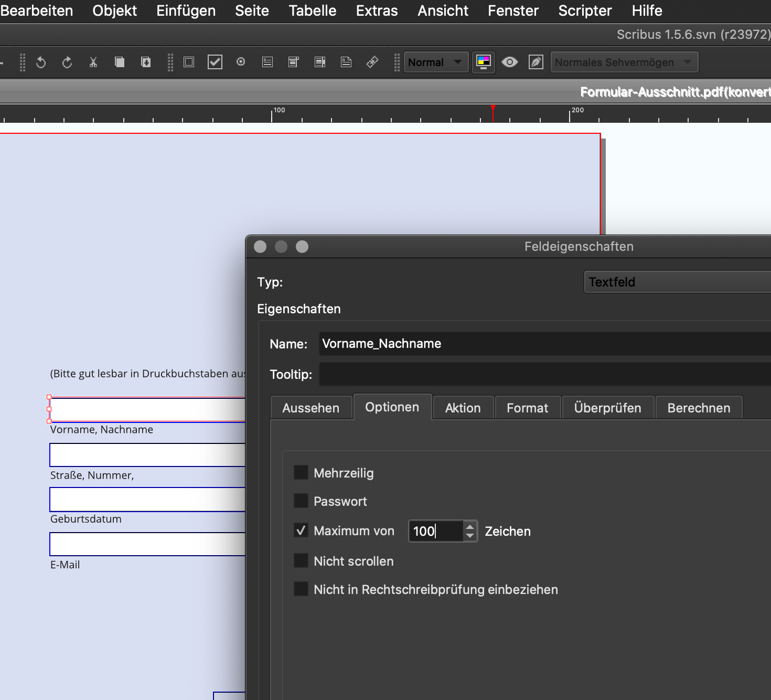The width and height of the screenshot is (771, 700).
Task: Click the Undo icon in the toolbar
Action: 41,62
